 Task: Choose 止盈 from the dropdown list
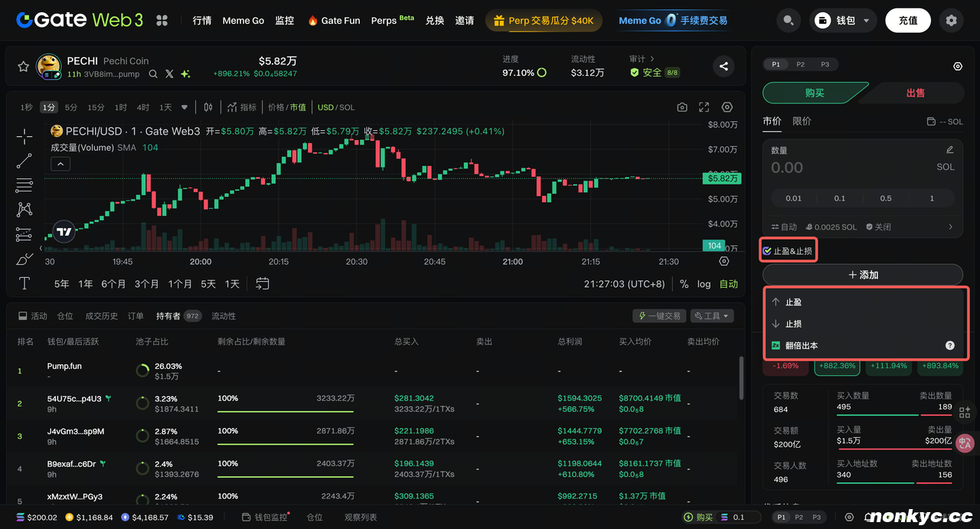click(x=863, y=302)
